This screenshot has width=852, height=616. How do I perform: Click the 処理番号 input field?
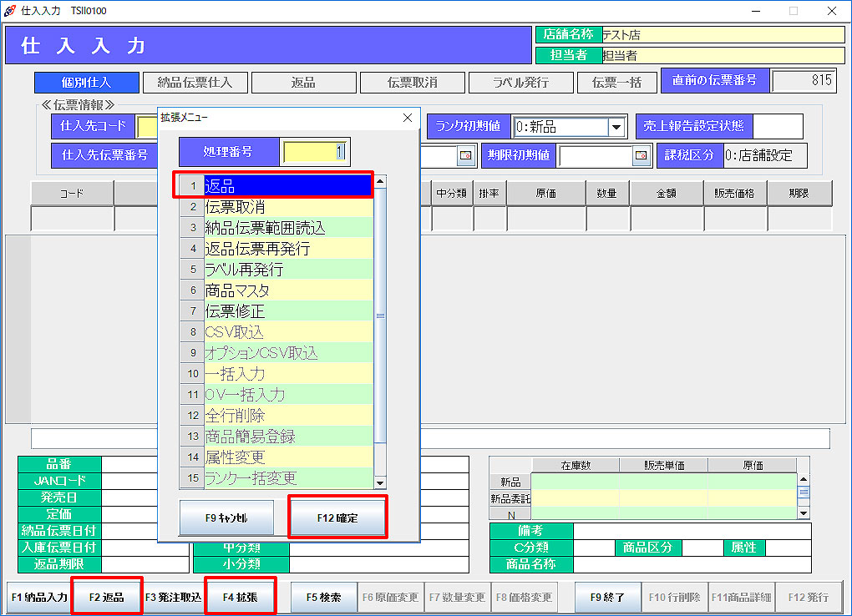coord(315,152)
